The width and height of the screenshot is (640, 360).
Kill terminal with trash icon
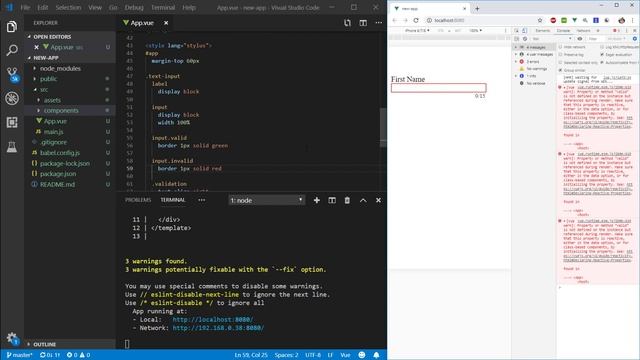[347, 200]
